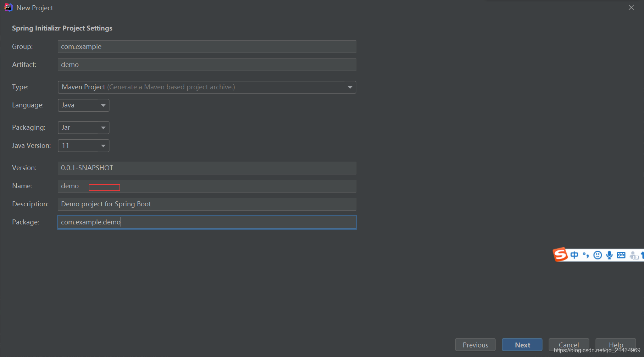Click the Next button

522,345
